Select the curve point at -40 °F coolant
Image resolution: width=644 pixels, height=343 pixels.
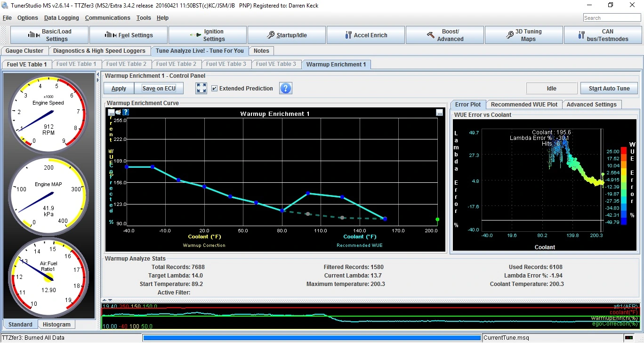tap(127, 167)
